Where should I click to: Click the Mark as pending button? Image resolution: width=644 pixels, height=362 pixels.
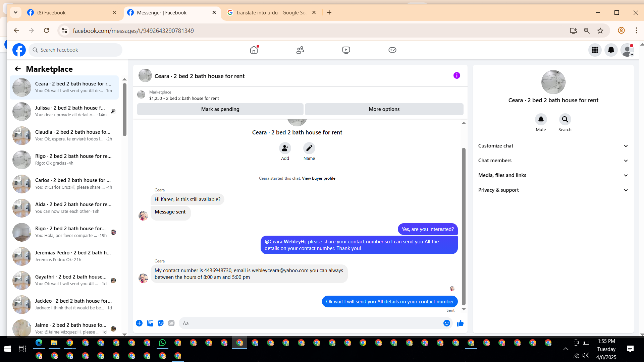click(x=220, y=109)
